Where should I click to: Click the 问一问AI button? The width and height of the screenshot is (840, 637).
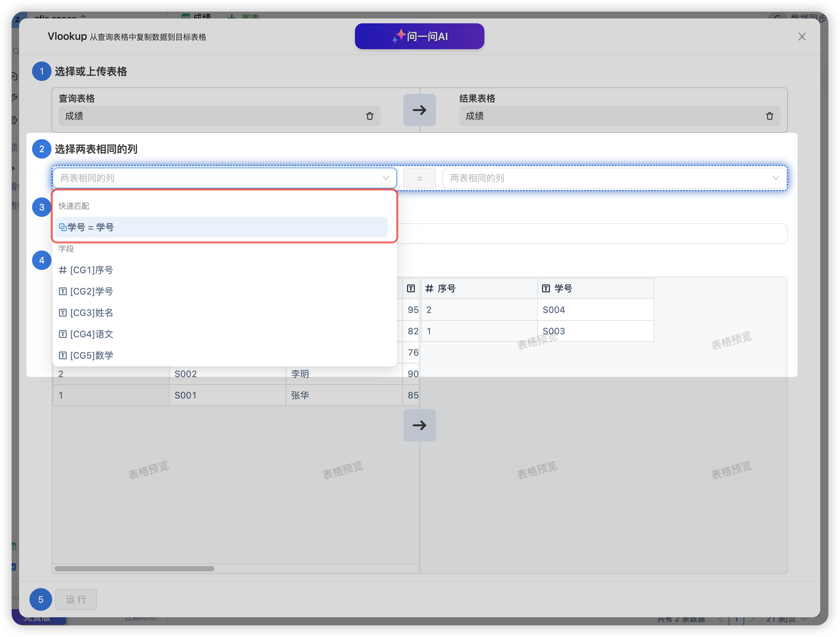[x=419, y=37]
